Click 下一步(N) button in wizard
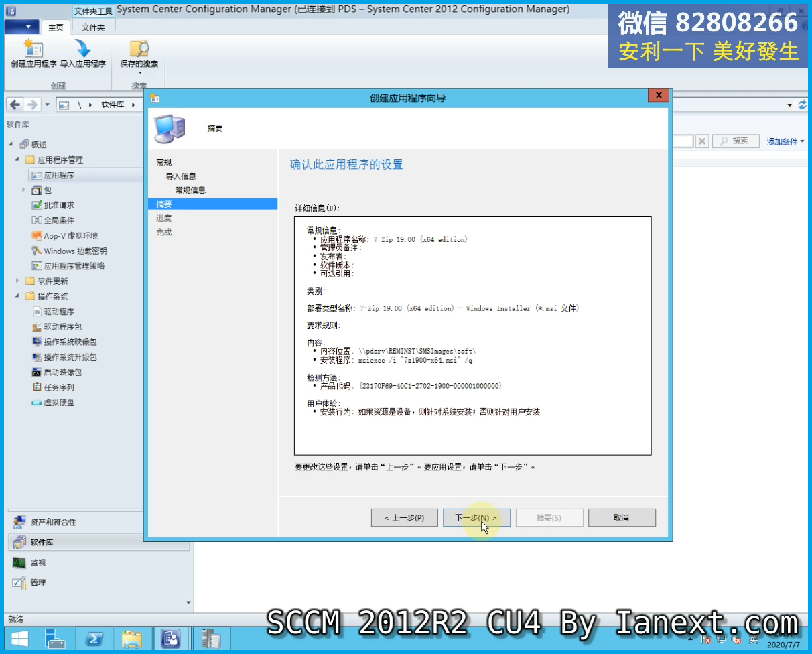Viewport: 812px width, 654px height. [476, 517]
